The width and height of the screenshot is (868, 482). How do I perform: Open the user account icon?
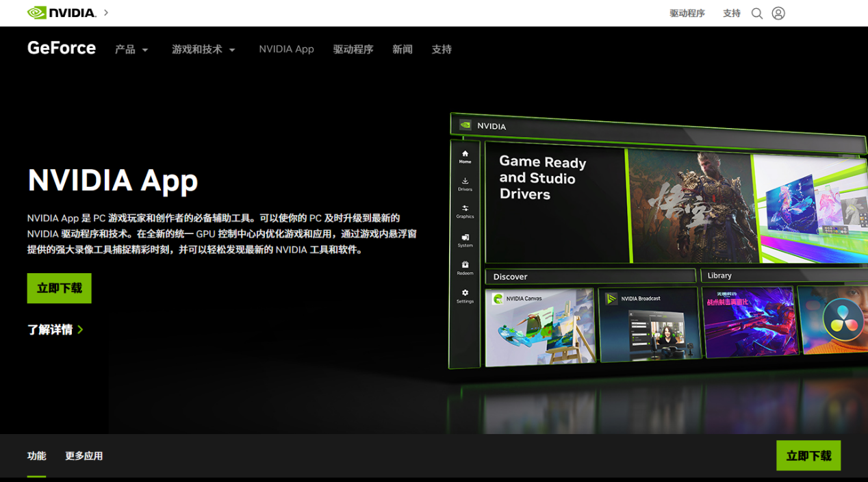pyautogui.click(x=778, y=14)
